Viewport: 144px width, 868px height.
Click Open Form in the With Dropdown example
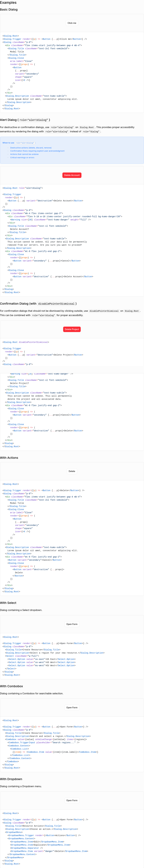click(x=72, y=800)
